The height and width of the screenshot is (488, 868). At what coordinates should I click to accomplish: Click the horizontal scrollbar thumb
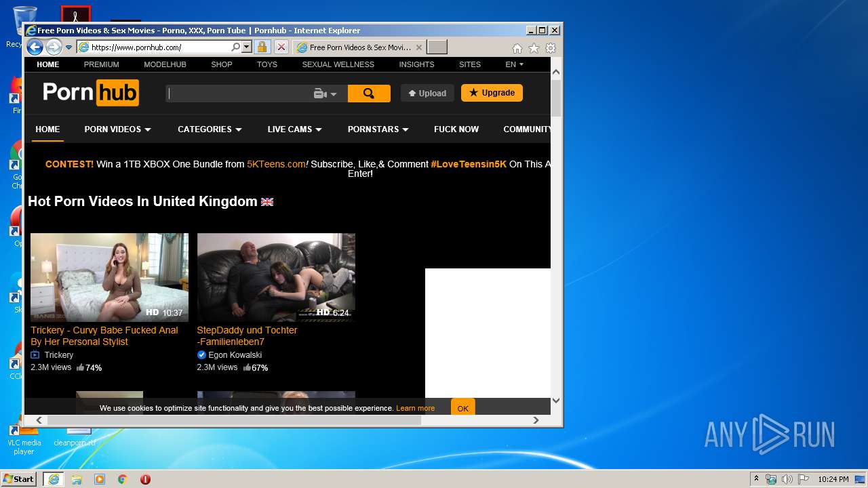(234, 420)
